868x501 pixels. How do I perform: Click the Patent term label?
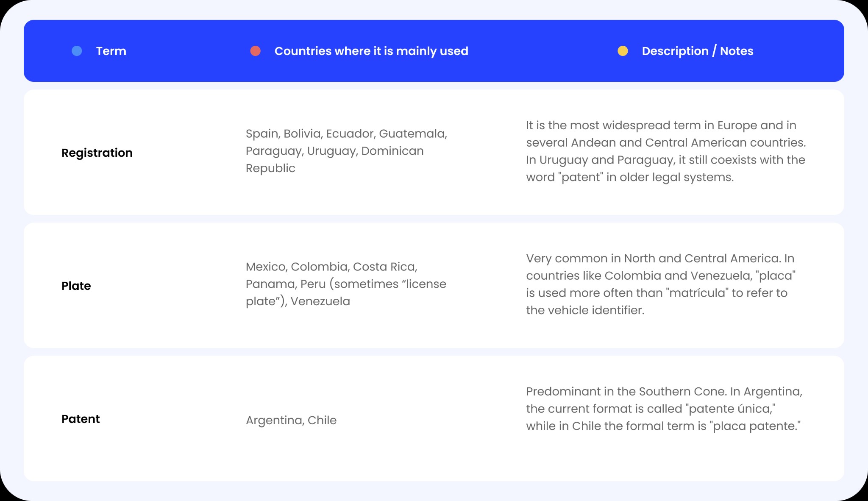click(x=81, y=419)
